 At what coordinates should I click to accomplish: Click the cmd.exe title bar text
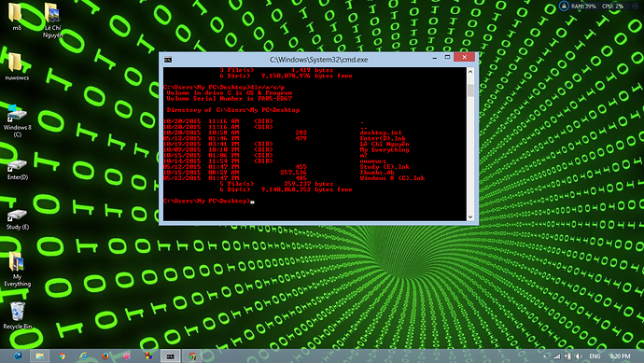(x=318, y=60)
